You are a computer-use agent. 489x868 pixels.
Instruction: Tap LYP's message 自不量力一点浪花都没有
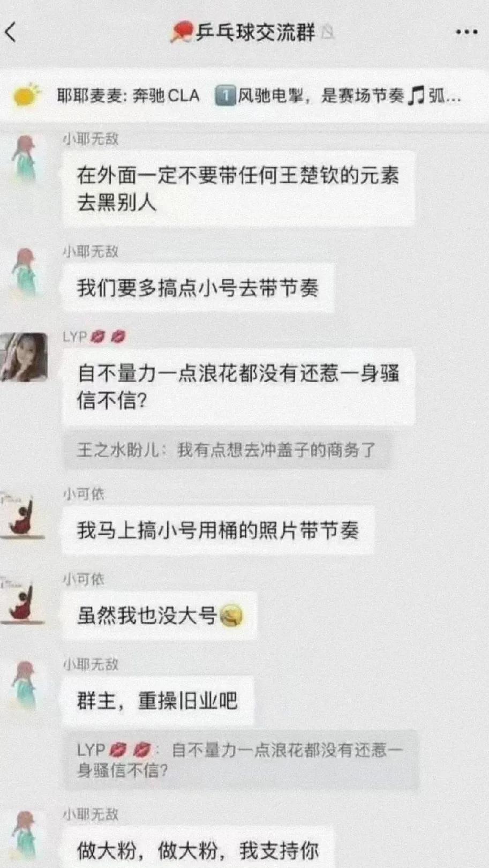pos(238,386)
